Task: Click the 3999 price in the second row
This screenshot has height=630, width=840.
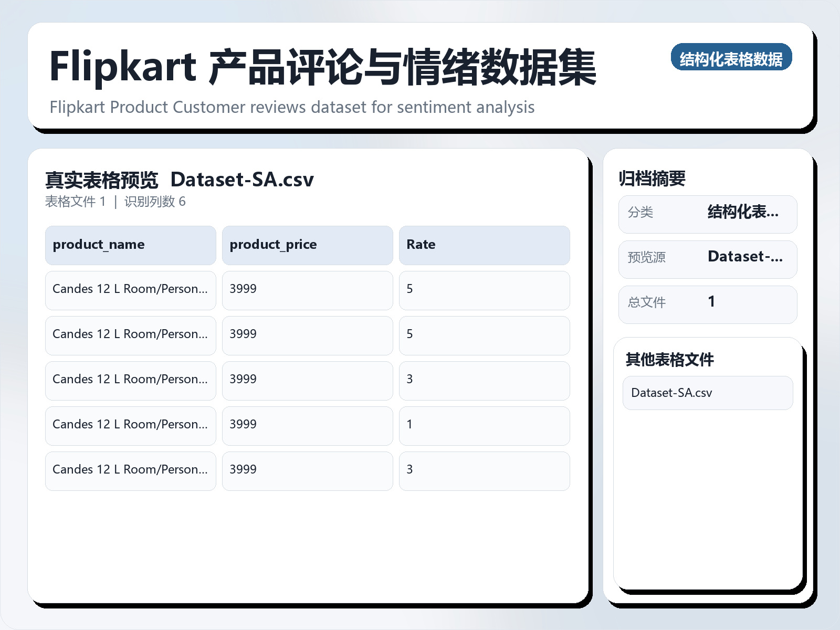Action: [x=307, y=335]
